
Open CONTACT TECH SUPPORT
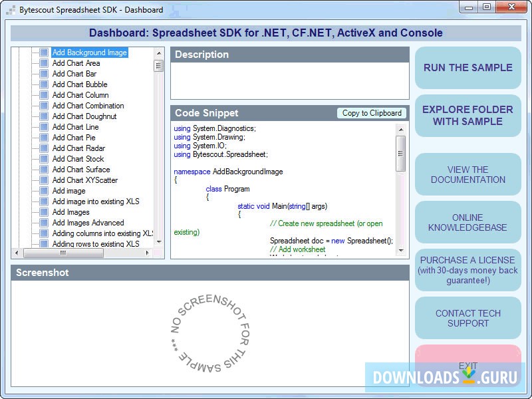(468, 318)
